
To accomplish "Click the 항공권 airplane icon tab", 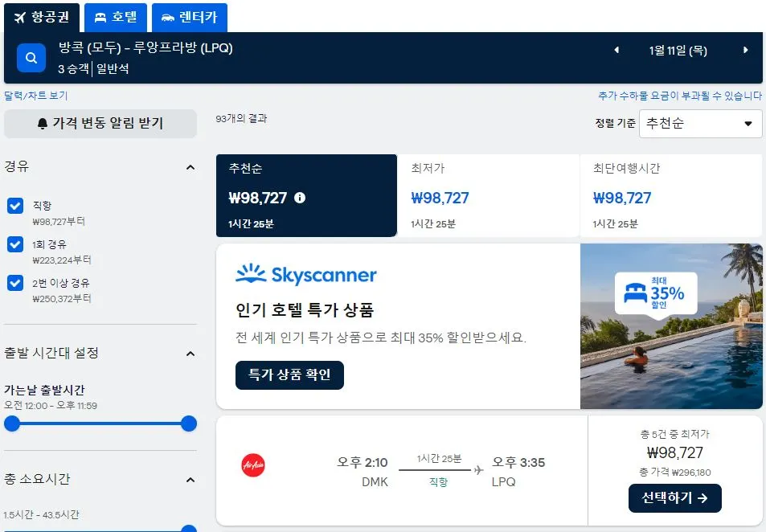I will pos(21,16).
